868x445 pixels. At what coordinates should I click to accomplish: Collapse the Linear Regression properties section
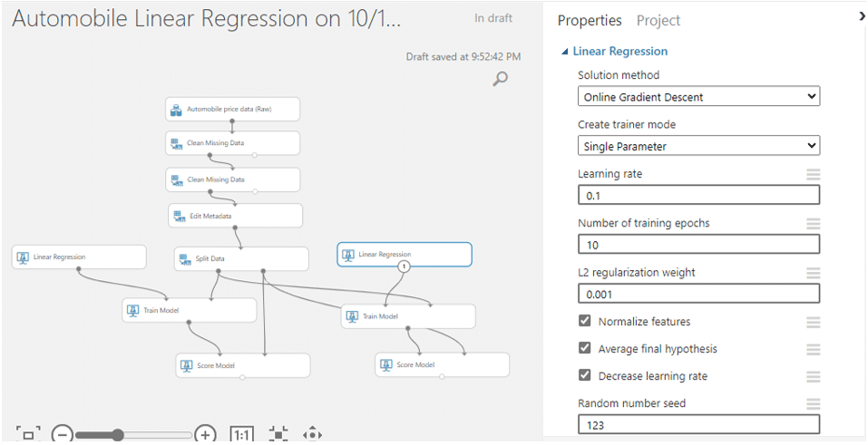566,52
